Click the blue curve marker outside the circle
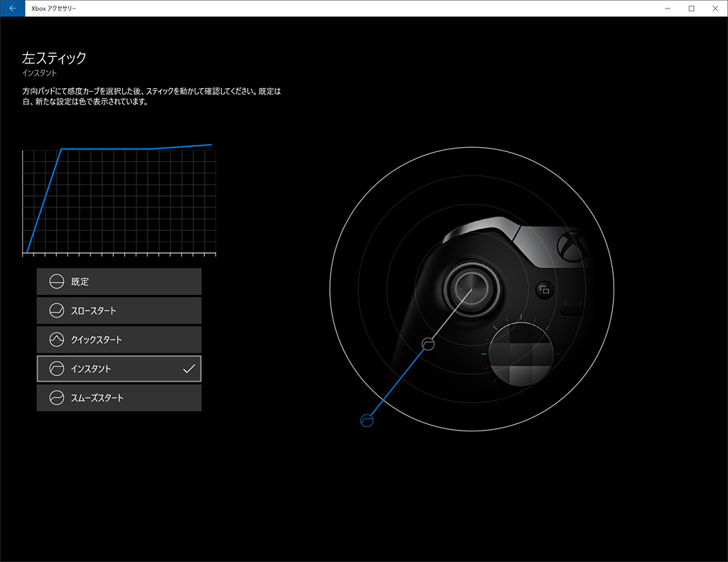 coord(367,421)
